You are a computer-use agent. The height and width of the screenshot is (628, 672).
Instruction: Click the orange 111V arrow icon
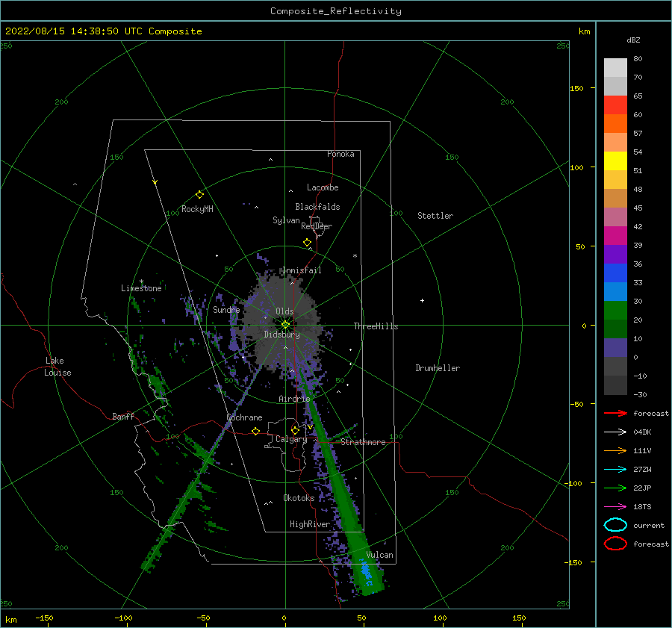pos(615,450)
